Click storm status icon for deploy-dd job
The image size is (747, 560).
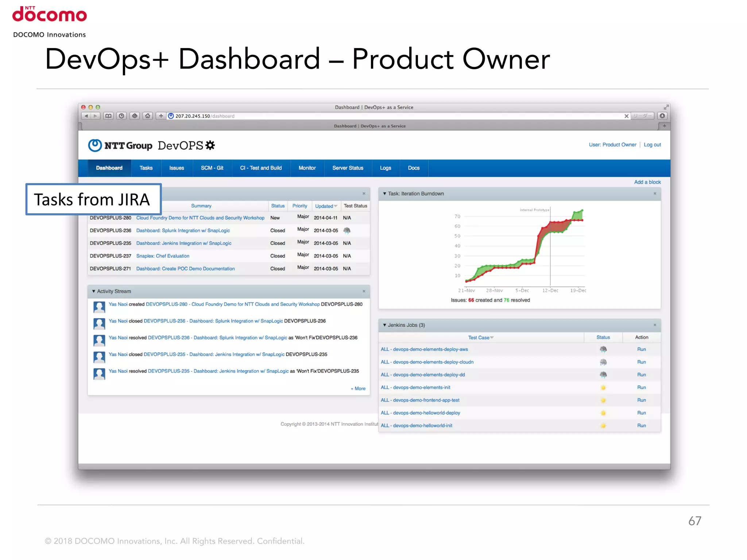coord(603,375)
